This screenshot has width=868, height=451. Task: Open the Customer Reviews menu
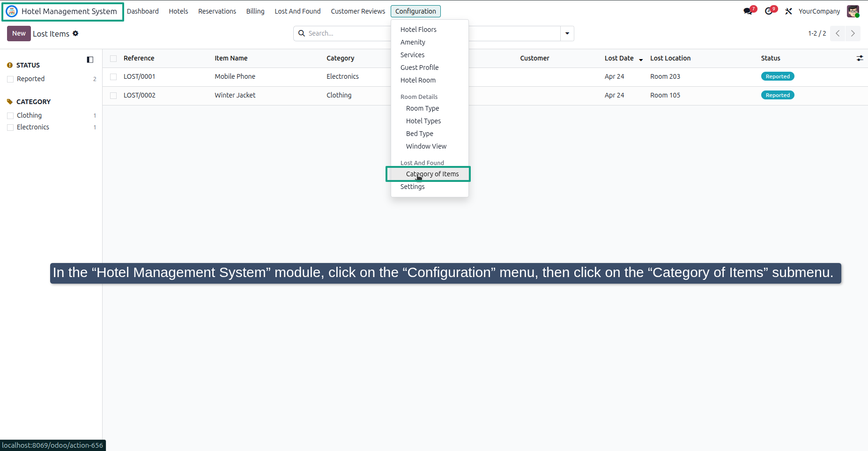358,11
